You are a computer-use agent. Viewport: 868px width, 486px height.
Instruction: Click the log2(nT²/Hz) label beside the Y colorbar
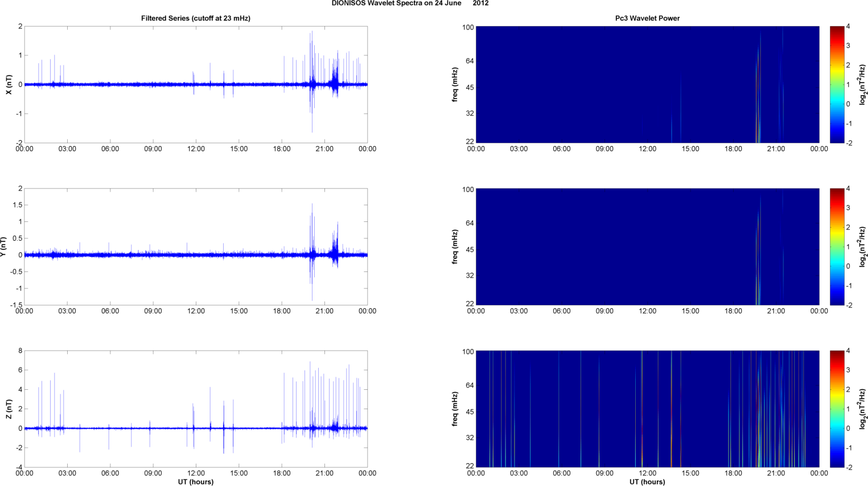tap(863, 247)
